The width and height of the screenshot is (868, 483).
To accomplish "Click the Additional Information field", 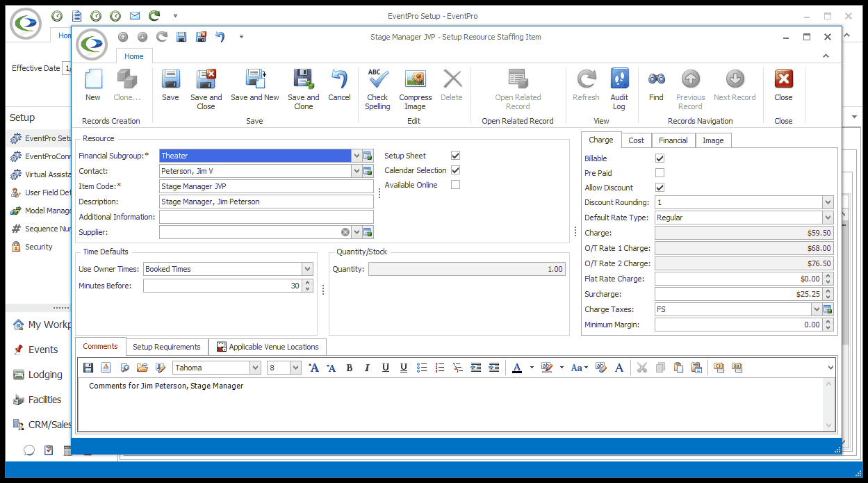I will coord(266,217).
